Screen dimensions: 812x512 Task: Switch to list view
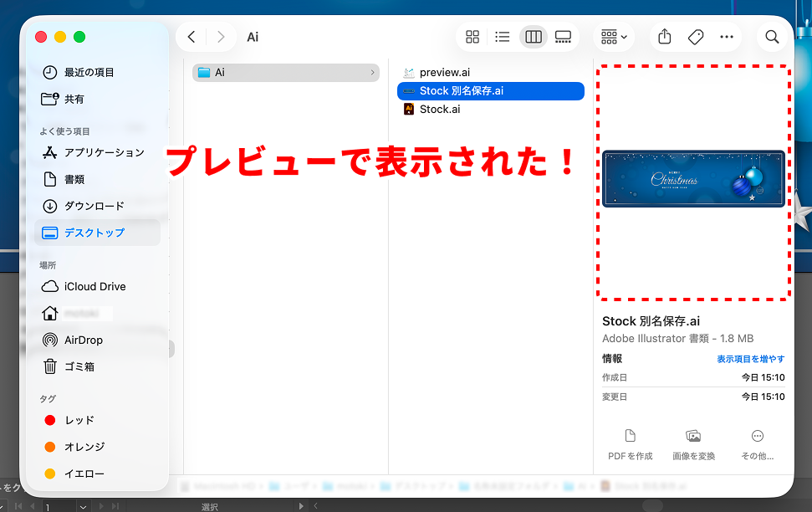pyautogui.click(x=503, y=37)
